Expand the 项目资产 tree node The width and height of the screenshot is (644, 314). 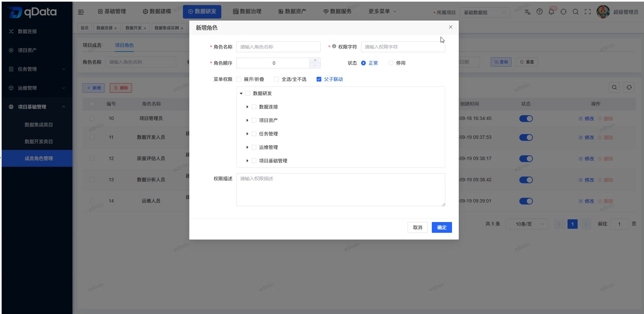click(x=247, y=120)
